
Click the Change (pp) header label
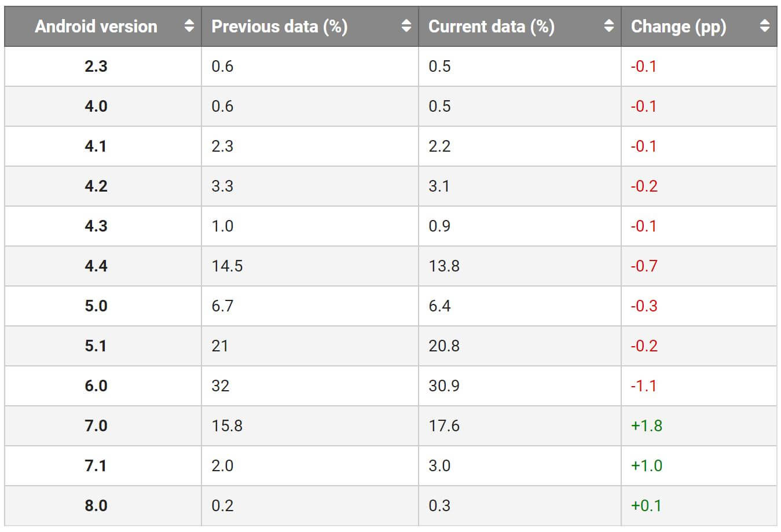(x=678, y=27)
